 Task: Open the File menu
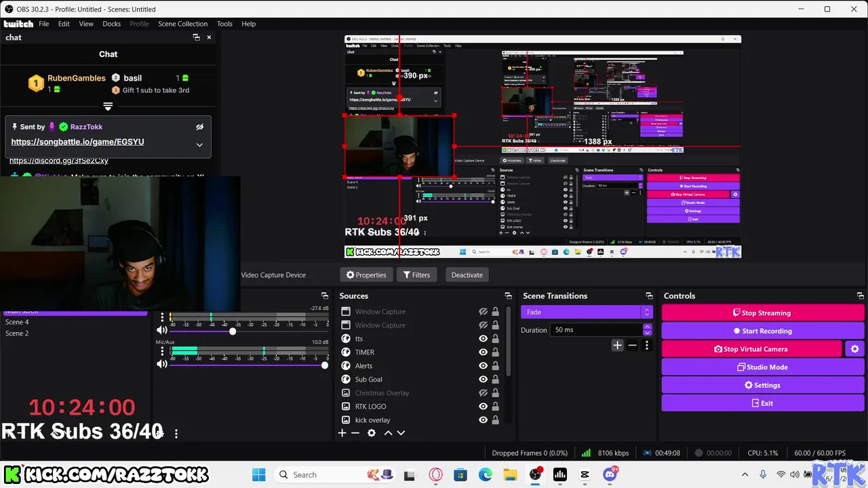43,24
